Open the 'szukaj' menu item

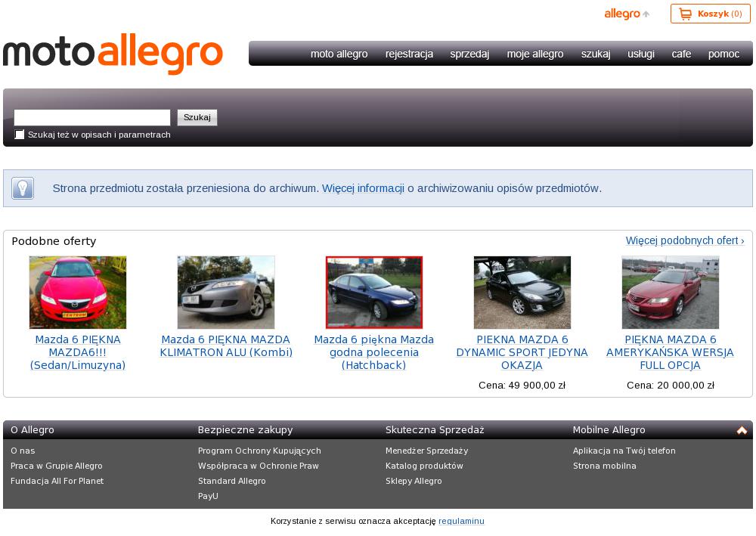(x=596, y=54)
